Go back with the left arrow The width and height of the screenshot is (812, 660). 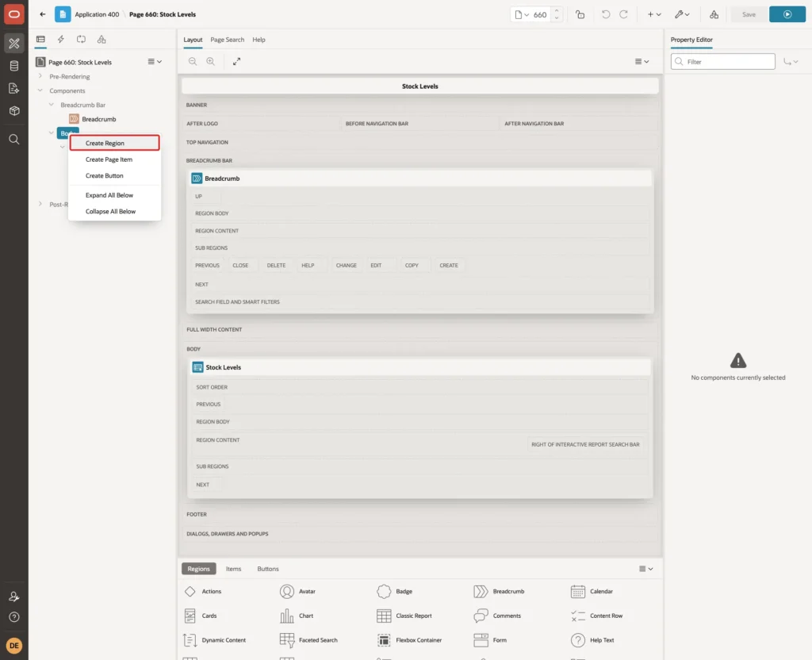[x=43, y=14]
